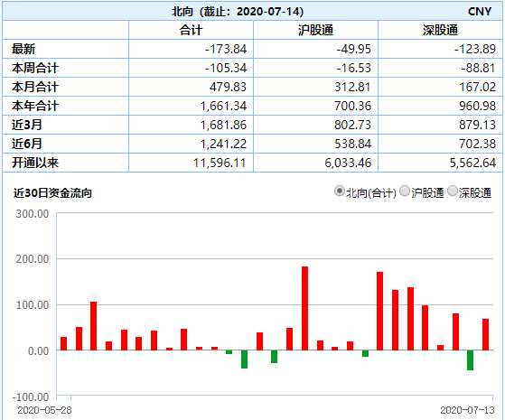Click the 最新 row label
This screenshot has height=420, width=505.
(23, 49)
